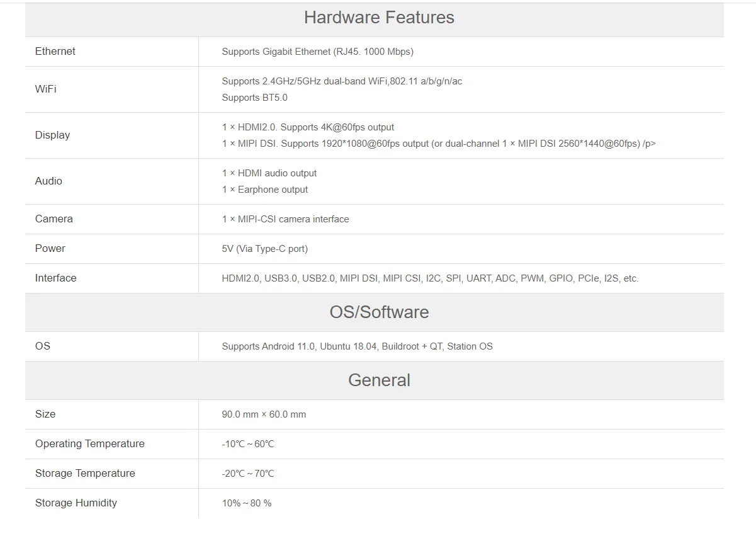The image size is (756, 536).
Task: Click the Supports BT5.0 line
Action: coord(254,98)
